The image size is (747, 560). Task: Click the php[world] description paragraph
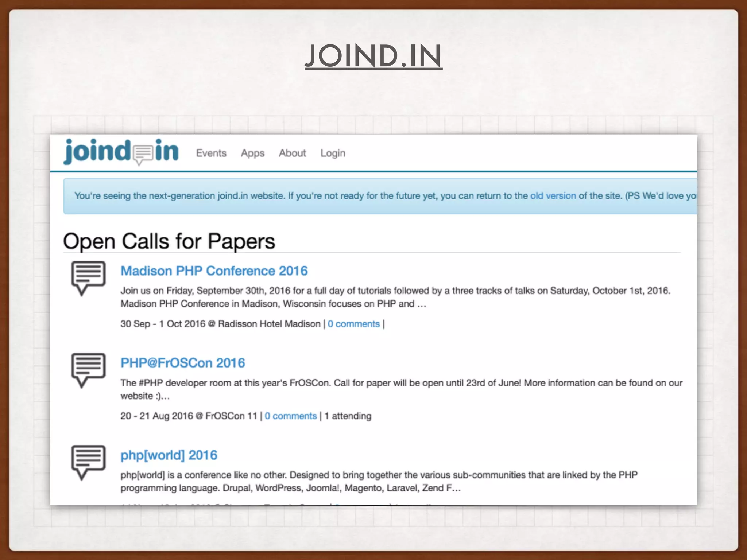pos(379,482)
